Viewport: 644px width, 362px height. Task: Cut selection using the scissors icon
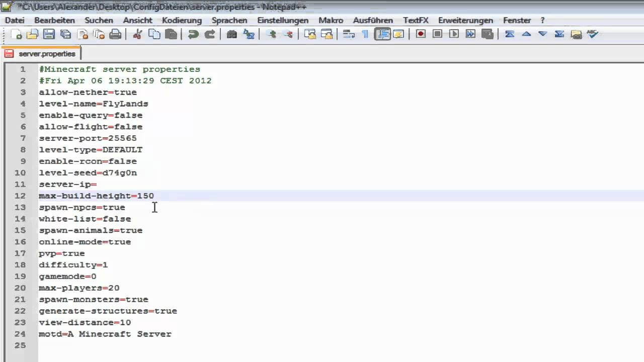click(x=137, y=34)
